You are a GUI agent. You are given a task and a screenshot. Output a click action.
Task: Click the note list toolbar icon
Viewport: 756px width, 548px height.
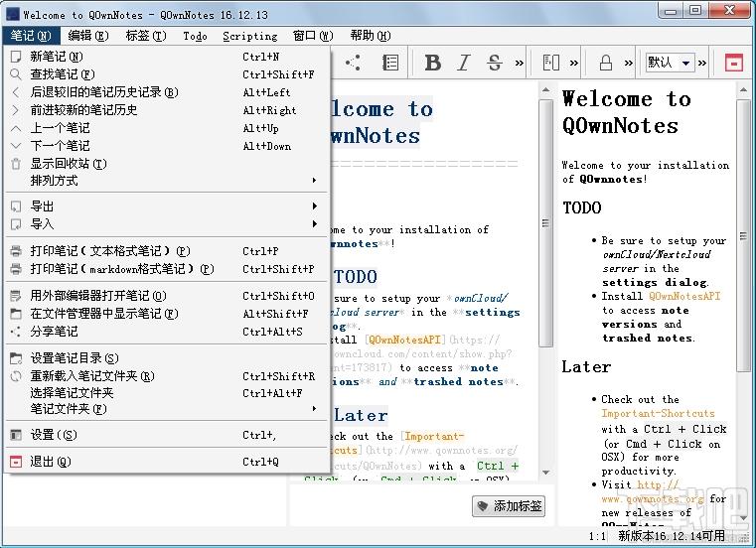(390, 63)
